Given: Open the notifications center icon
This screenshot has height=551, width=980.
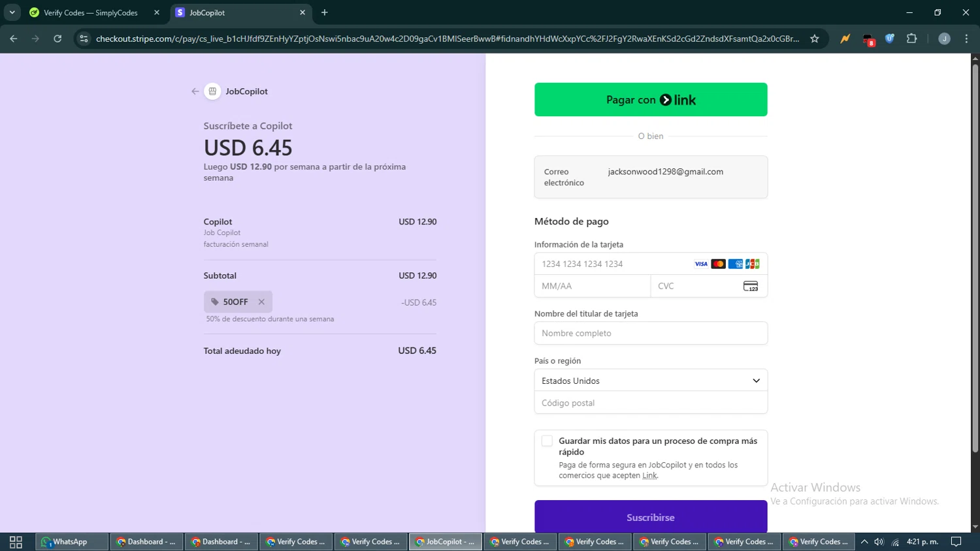Looking at the screenshot, I should click(x=956, y=542).
